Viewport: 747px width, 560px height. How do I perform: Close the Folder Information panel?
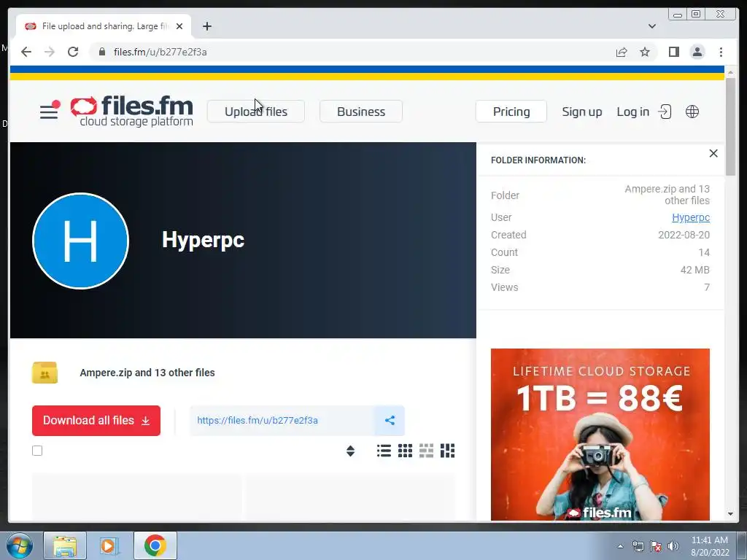(713, 153)
